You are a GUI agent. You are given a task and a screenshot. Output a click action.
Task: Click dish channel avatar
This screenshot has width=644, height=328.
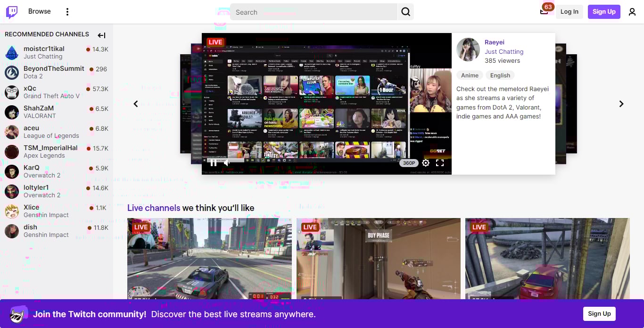[12, 231]
